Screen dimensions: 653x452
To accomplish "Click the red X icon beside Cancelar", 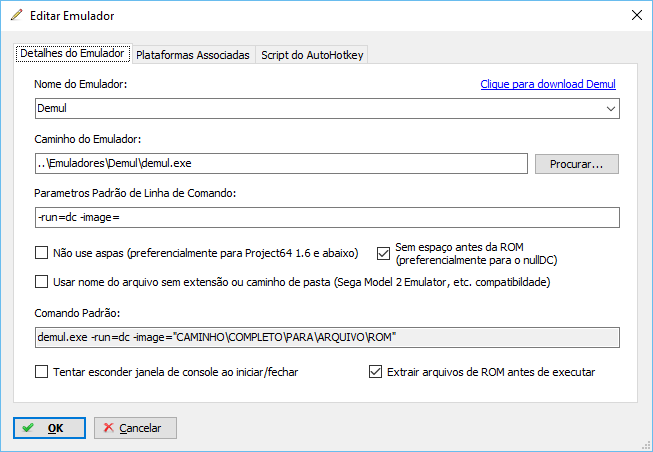I will click(x=108, y=428).
